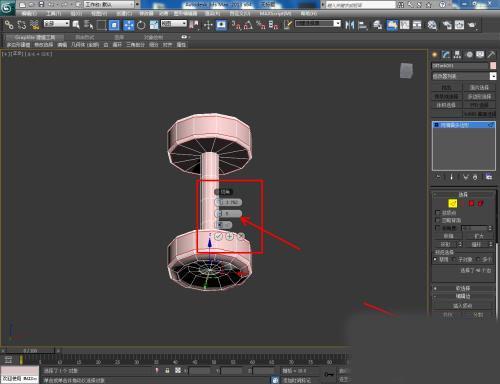The height and width of the screenshot is (384, 500).
Task: Activate the Select and Rotate tool
Action: point(141,25)
